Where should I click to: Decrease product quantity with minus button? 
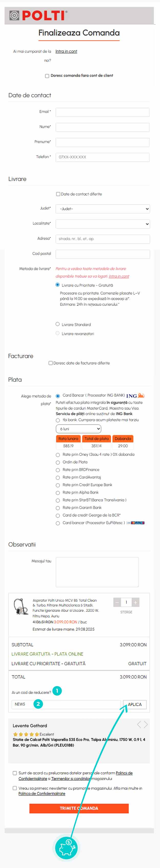point(117,602)
